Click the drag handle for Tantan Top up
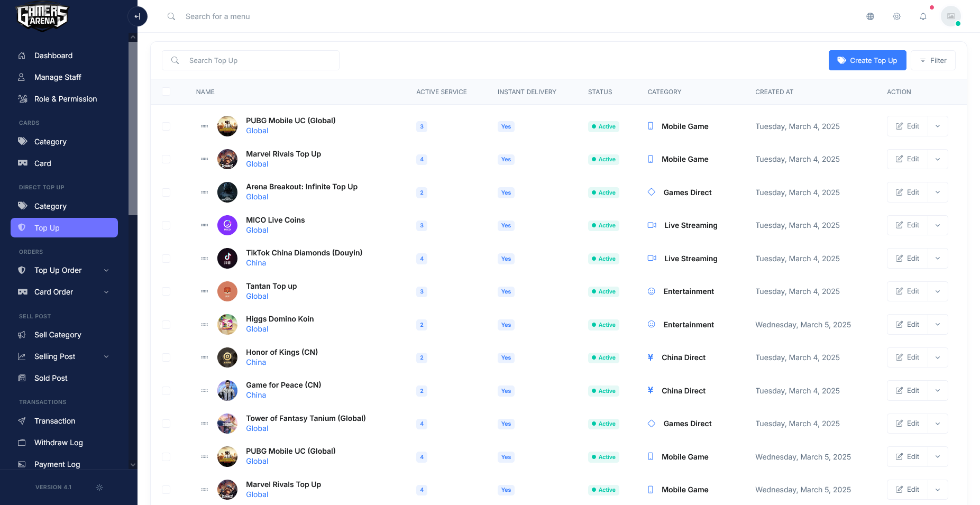The height and width of the screenshot is (505, 980). click(x=205, y=291)
